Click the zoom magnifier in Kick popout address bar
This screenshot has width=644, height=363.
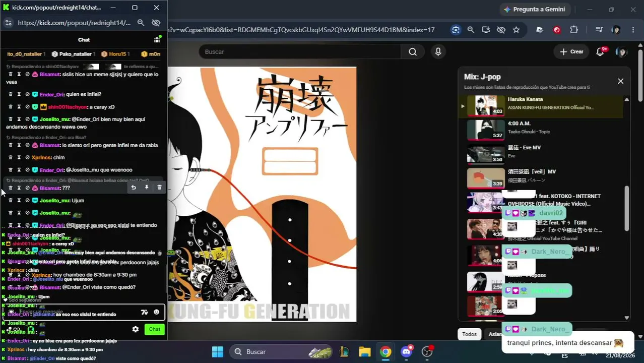(141, 23)
